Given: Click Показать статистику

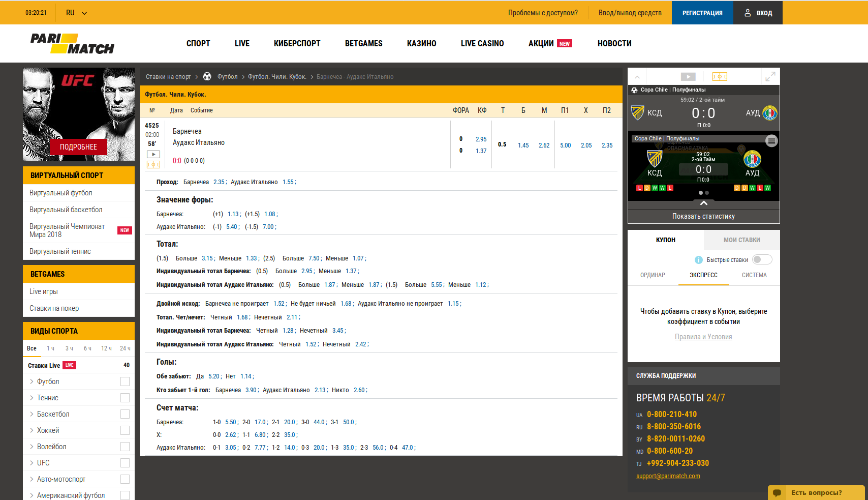Looking at the screenshot, I should tap(703, 216).
